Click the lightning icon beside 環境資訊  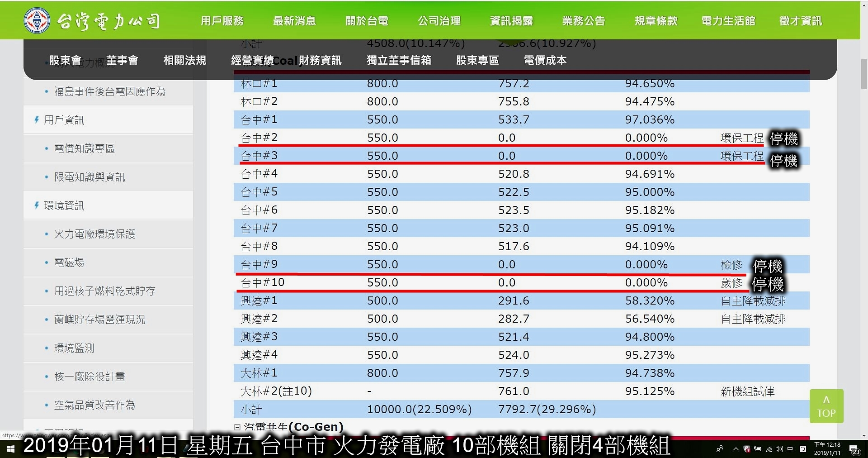[x=37, y=205]
